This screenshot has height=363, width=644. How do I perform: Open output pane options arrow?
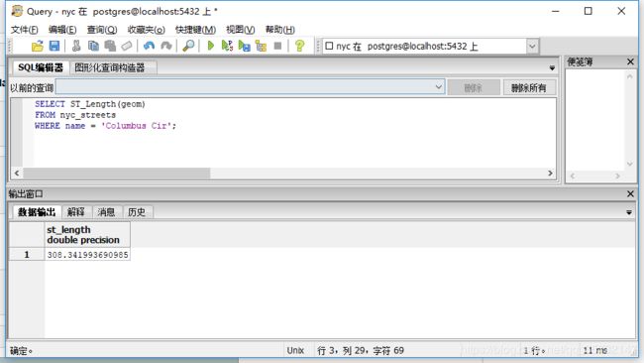(x=629, y=212)
